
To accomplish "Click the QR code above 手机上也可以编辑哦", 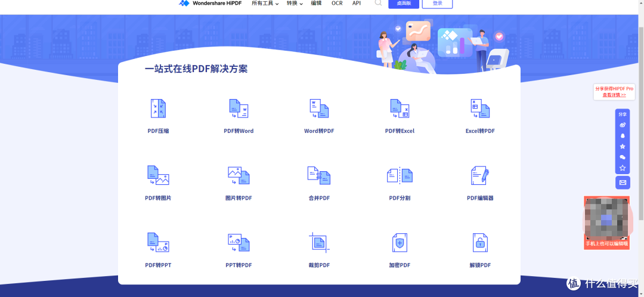I will (x=606, y=218).
